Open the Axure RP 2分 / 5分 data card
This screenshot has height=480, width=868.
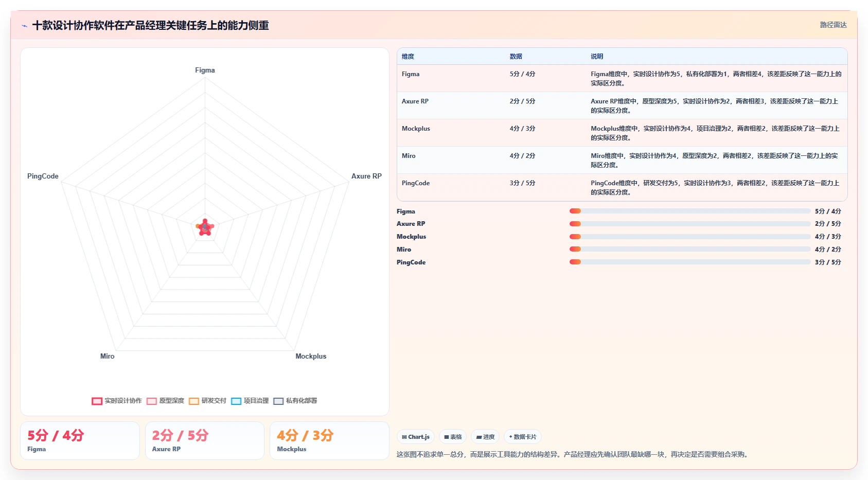point(205,440)
